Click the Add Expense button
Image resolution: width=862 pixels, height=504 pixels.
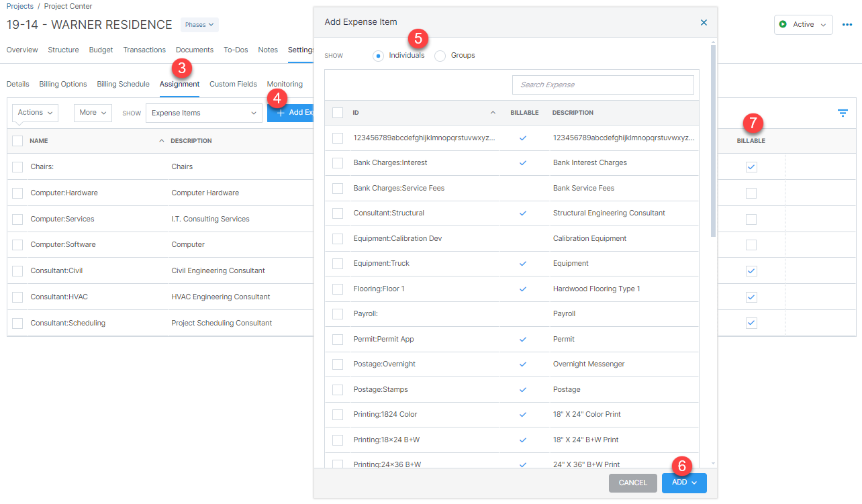click(291, 113)
